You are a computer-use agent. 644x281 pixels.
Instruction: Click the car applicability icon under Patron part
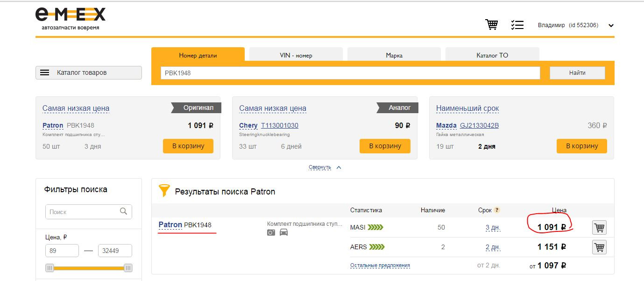[283, 232]
